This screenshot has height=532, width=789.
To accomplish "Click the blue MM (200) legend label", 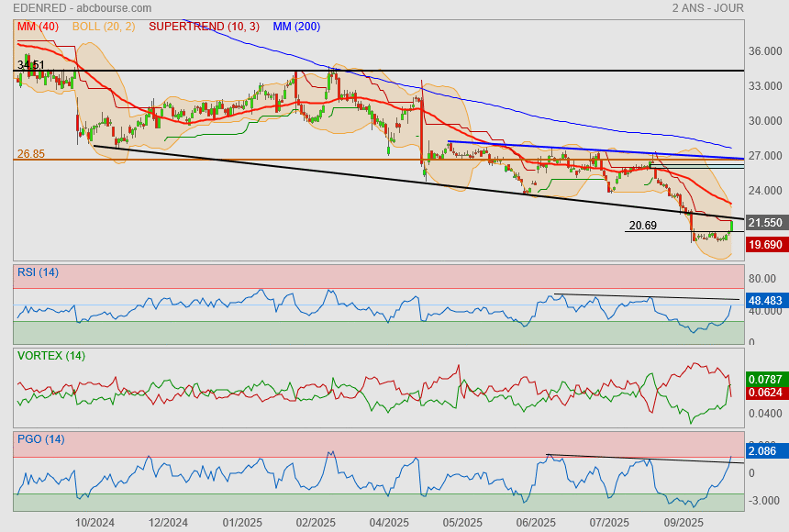I will pyautogui.click(x=296, y=27).
